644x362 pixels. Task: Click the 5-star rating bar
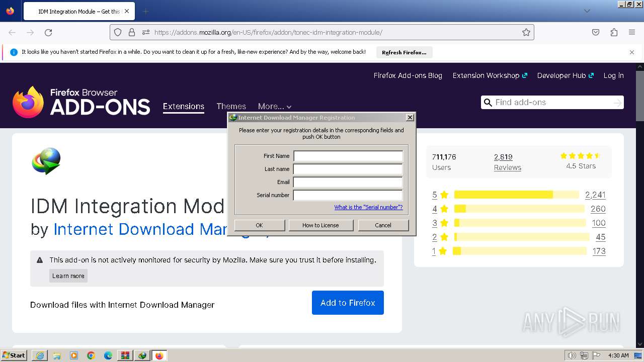pyautogui.click(x=517, y=195)
